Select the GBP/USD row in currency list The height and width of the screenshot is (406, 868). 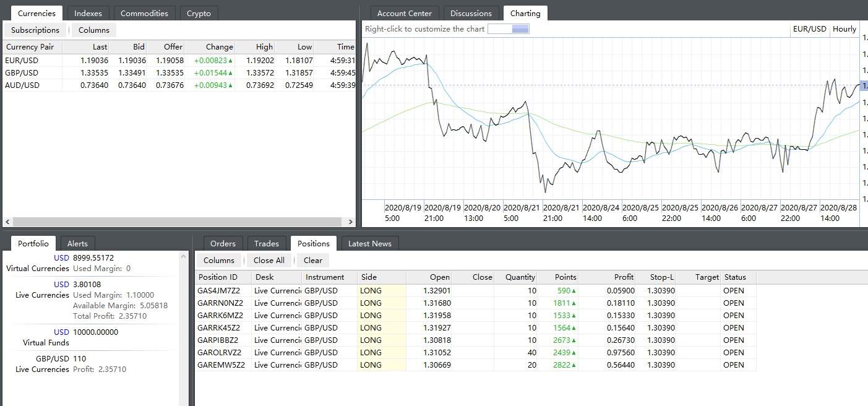(x=22, y=73)
